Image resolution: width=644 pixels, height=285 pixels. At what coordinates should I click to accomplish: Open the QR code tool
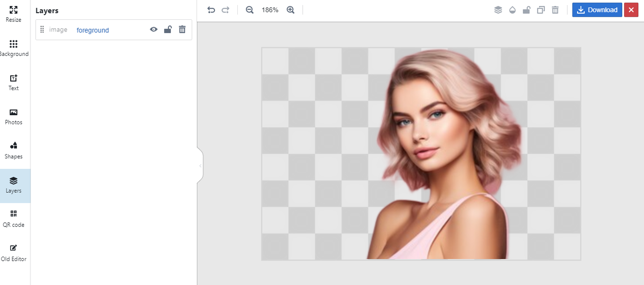14,219
